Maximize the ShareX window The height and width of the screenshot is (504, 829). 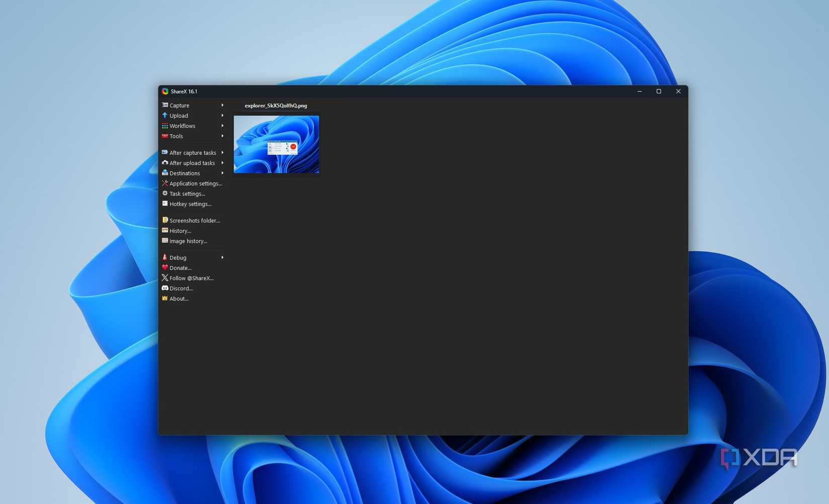coord(659,91)
